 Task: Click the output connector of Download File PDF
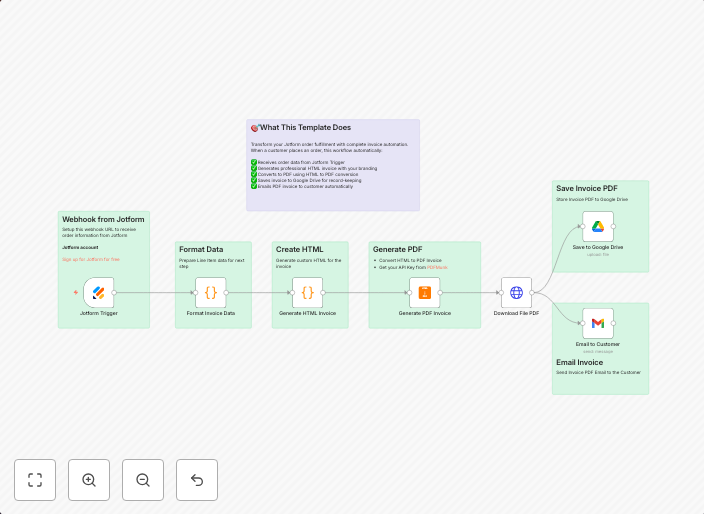coord(532,293)
